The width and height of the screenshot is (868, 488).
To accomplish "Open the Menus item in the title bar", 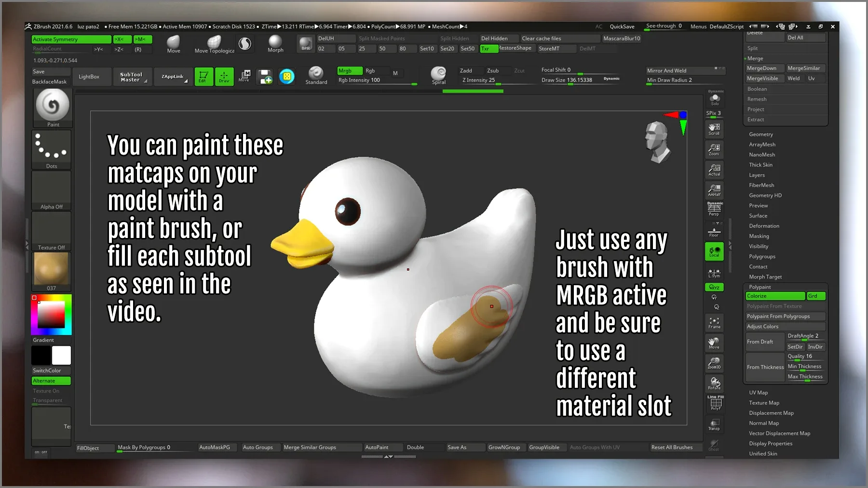I will coord(698,26).
